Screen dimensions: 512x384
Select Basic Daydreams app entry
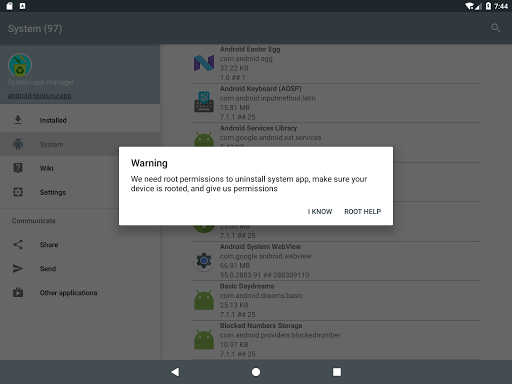coord(336,300)
